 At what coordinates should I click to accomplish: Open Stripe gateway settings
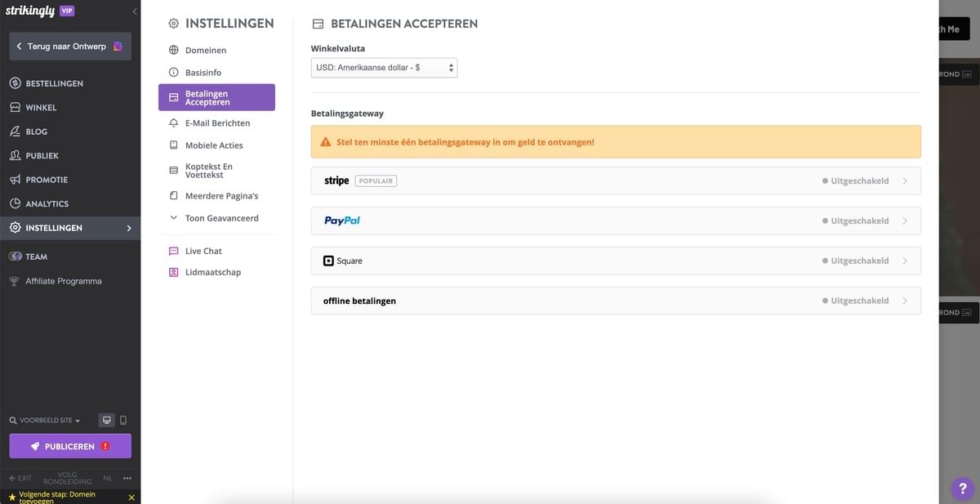(616, 181)
